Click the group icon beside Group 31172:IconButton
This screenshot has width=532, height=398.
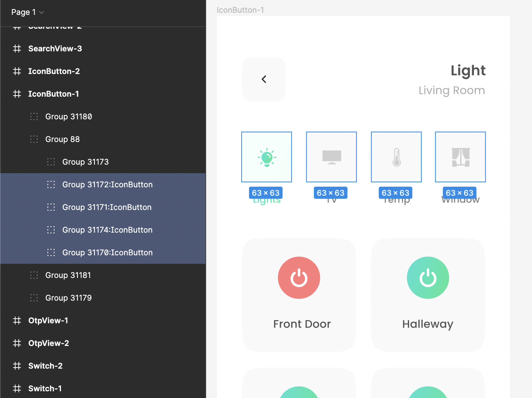click(x=51, y=184)
